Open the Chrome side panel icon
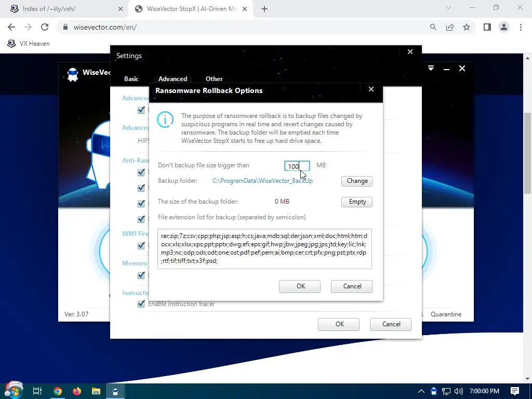This screenshot has height=399, width=532. pyautogui.click(x=487, y=27)
